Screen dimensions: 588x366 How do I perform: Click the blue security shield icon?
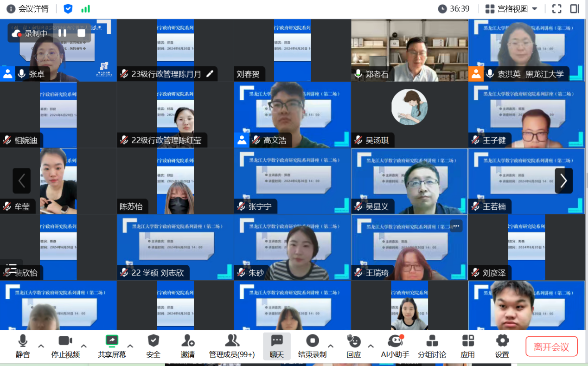tap(68, 9)
